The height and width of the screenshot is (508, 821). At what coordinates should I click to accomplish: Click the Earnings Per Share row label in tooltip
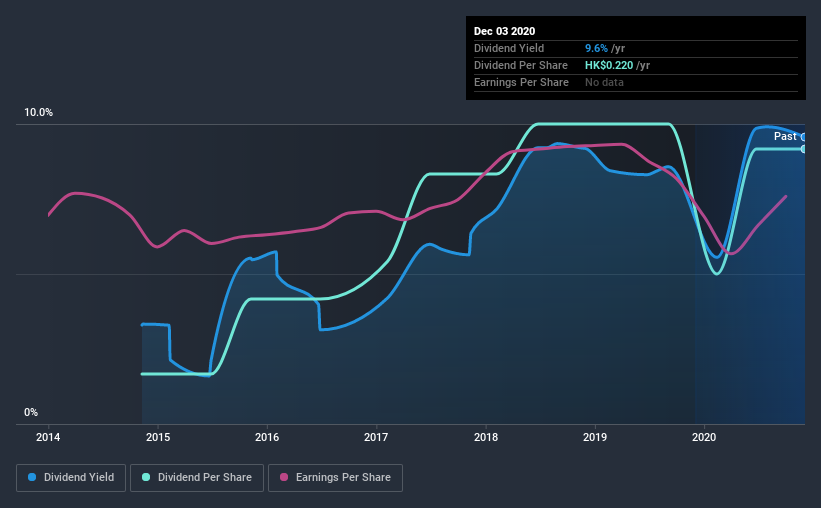point(521,82)
